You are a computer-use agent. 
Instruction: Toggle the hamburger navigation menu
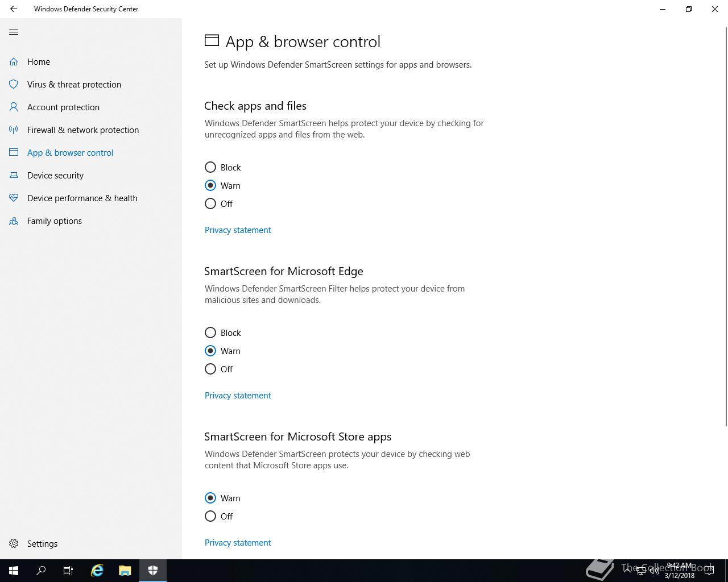[14, 32]
